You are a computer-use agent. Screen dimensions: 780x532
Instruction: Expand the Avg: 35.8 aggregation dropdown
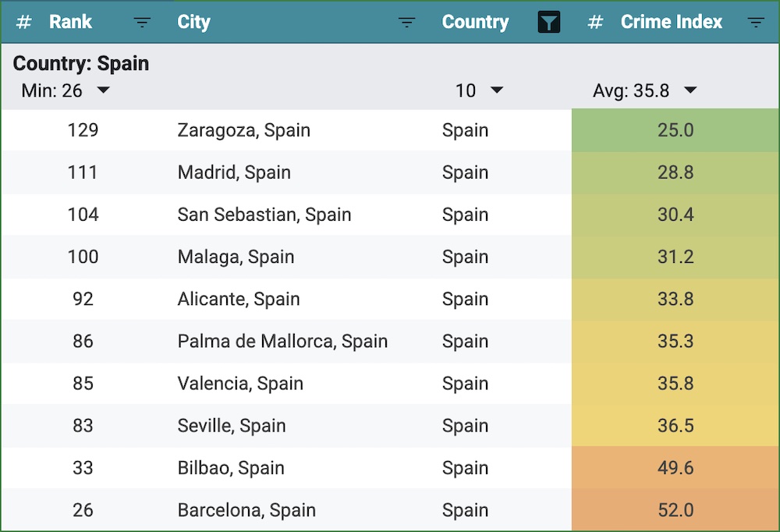690,90
